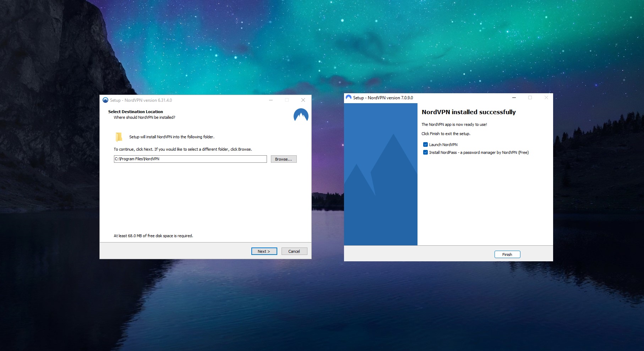Click Next in NordVPN 6.31.4.0 setup
This screenshot has width=644, height=351.
tap(264, 251)
